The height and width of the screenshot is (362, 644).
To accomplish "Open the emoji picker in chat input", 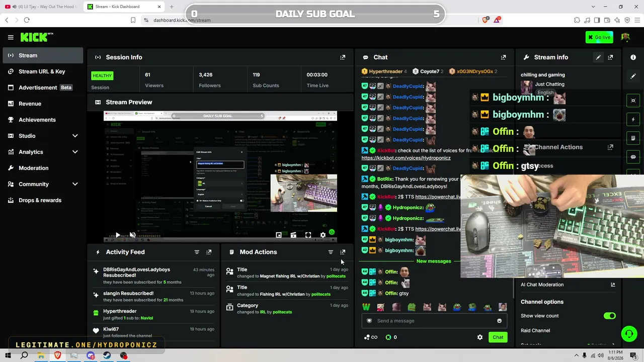I will 499,321.
